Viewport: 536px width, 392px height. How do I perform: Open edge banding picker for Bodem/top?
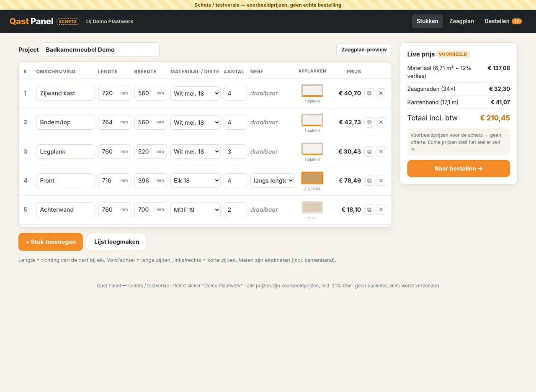pos(312,120)
